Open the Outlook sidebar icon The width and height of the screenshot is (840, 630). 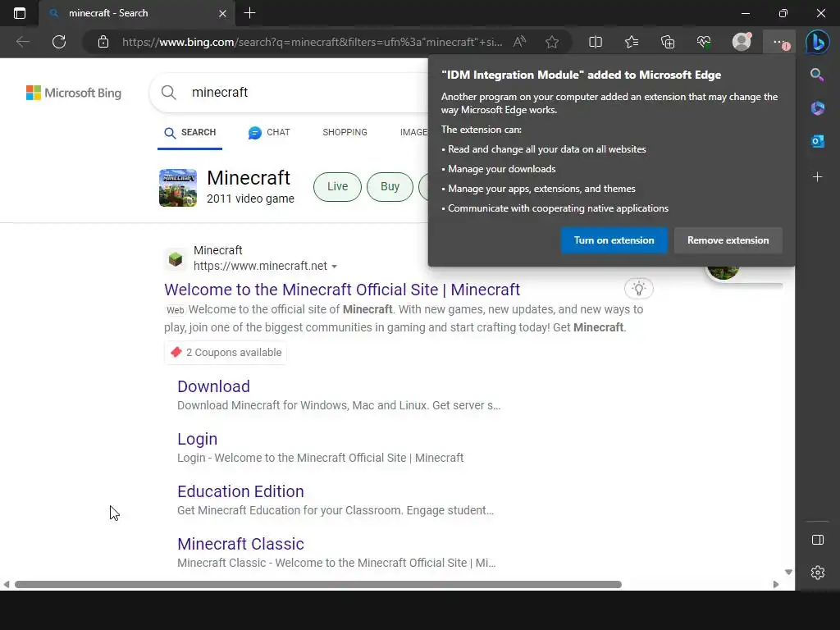pyautogui.click(x=818, y=141)
